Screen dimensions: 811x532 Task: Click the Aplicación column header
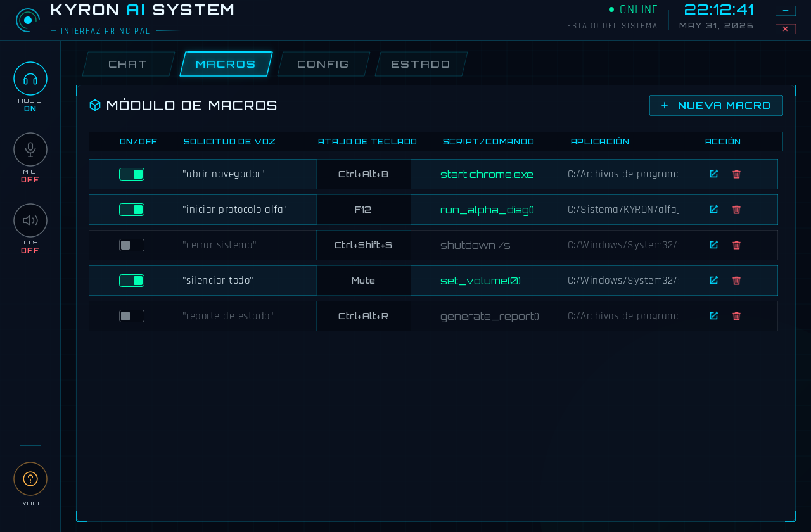[600, 141]
